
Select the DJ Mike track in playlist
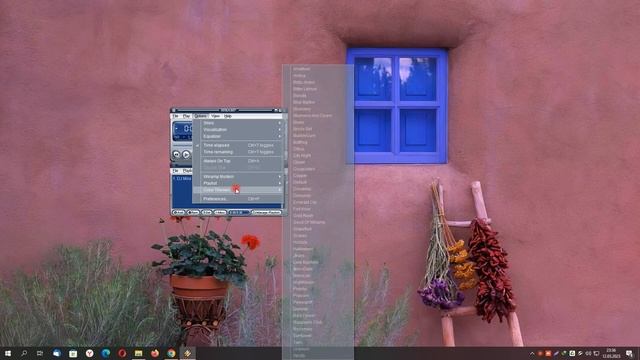pos(182,178)
